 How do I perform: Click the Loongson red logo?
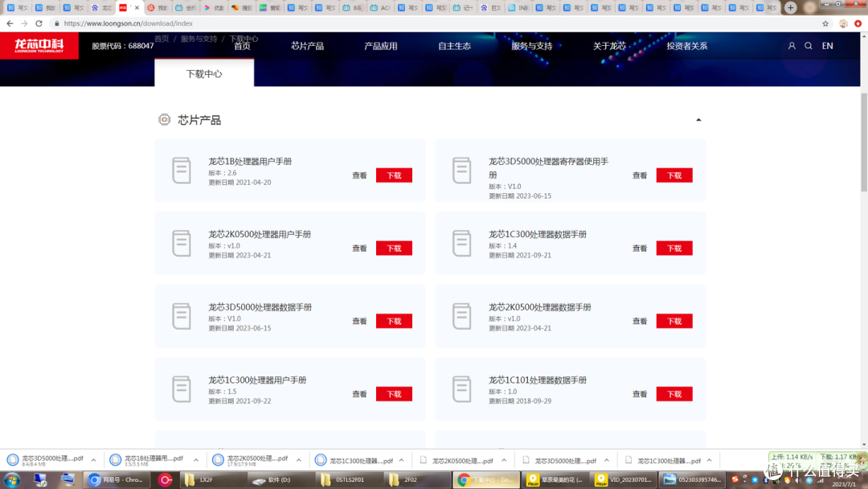pos(39,45)
